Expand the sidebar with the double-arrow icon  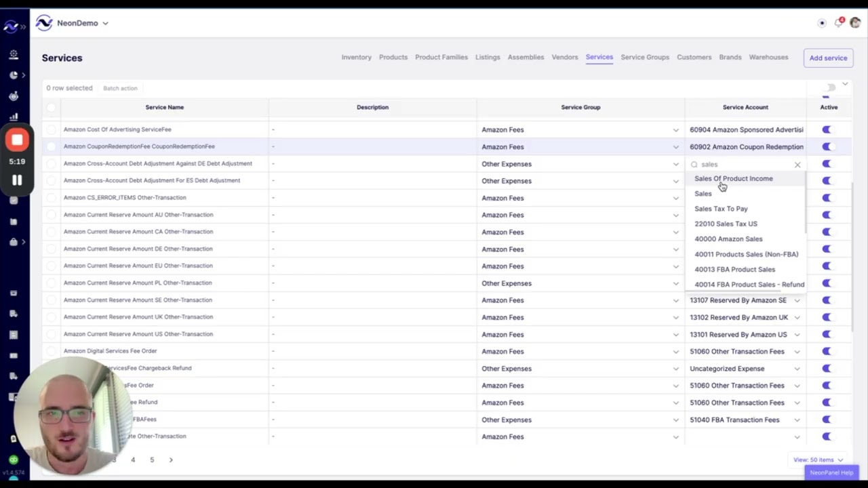point(23,26)
